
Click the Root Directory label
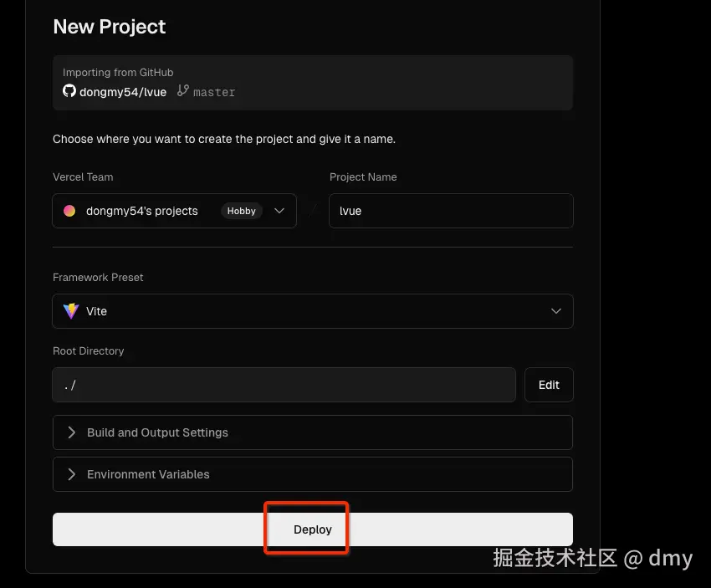point(89,351)
